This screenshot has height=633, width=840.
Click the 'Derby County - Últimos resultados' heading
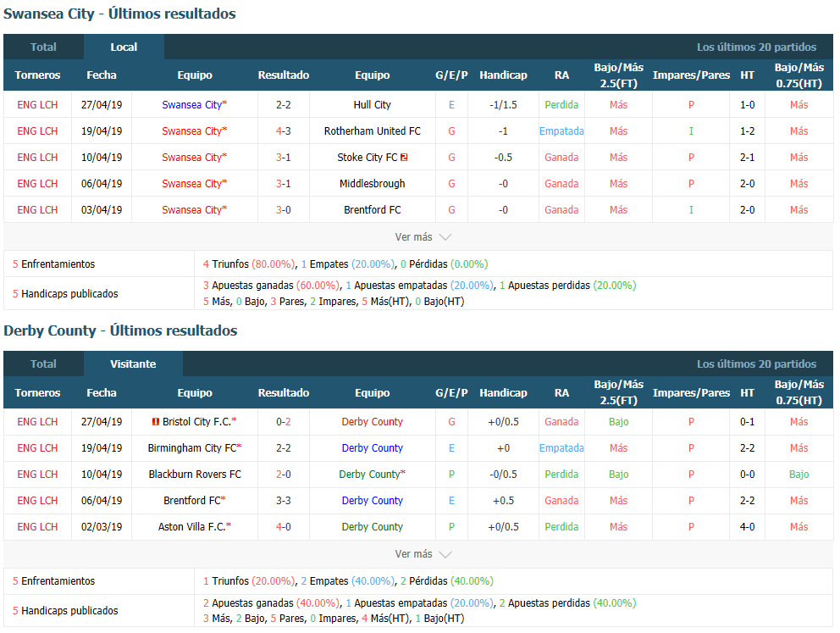click(120, 330)
